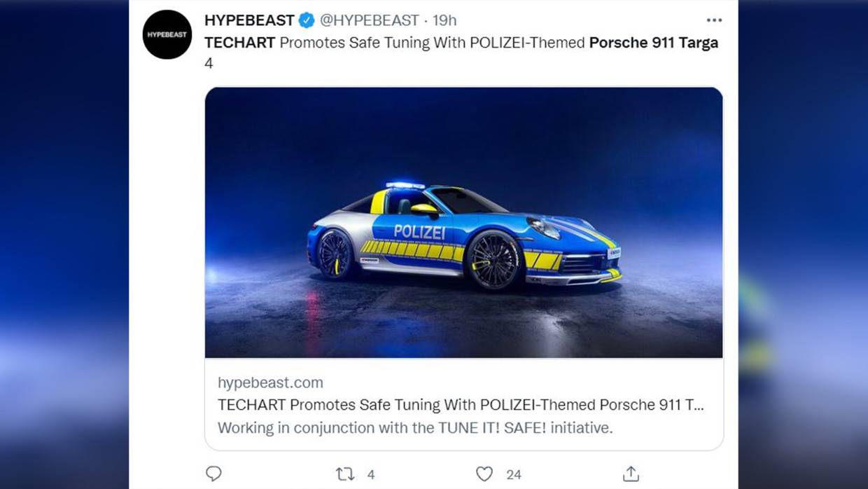Click the HYPEBEAST display name
The image size is (868, 489).
click(x=249, y=20)
